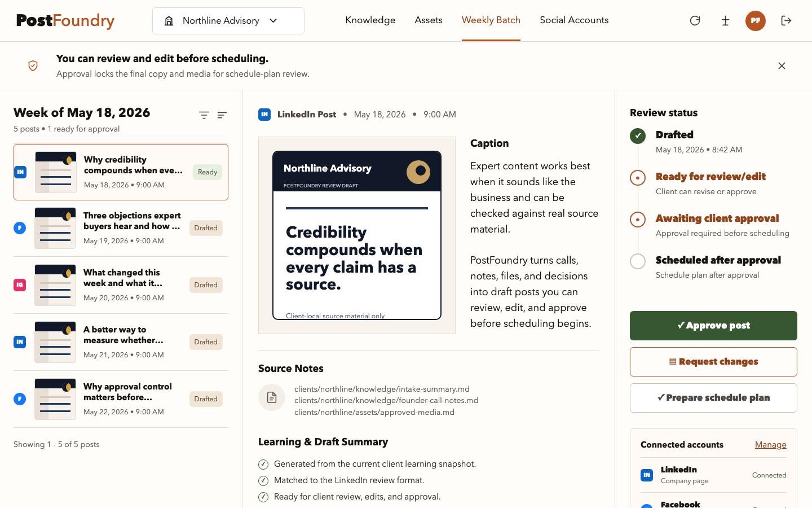Click the add new plus icon in the header
The height and width of the screenshot is (508, 812).
[x=725, y=21]
